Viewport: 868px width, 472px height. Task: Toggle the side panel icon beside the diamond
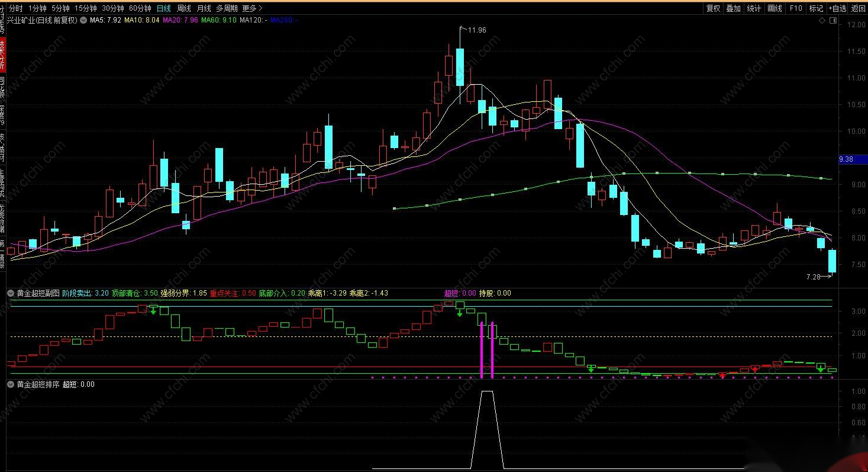pyautogui.click(x=833, y=21)
